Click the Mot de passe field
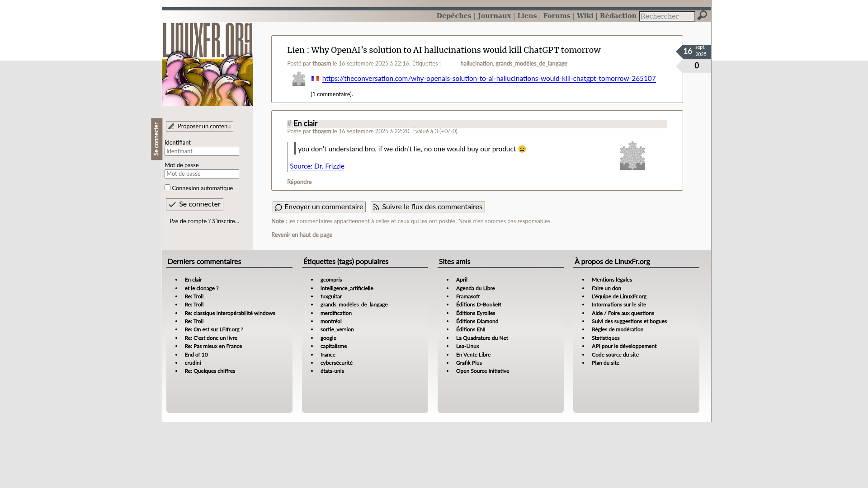 (202, 174)
